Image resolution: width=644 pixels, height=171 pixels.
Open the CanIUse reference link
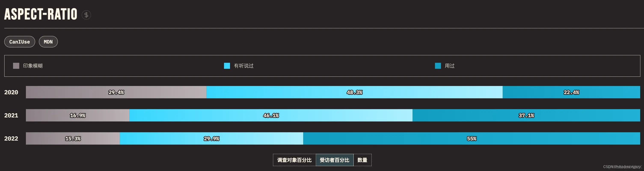tap(19, 42)
